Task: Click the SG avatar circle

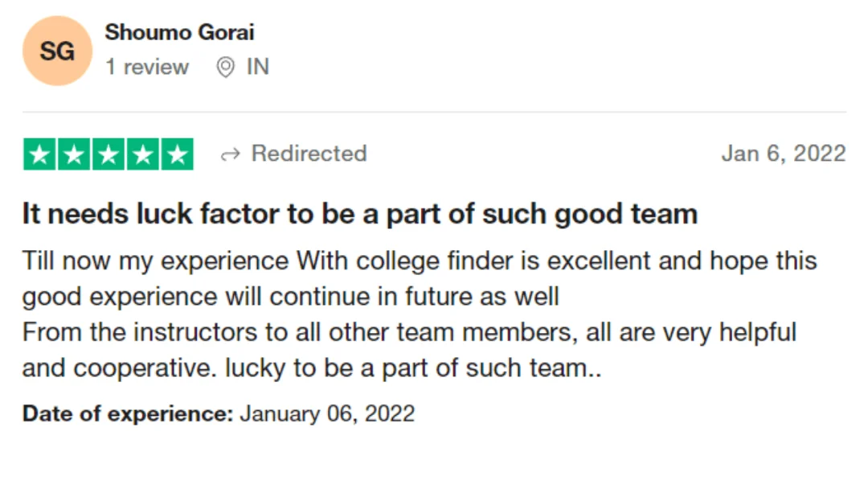Action: [57, 51]
